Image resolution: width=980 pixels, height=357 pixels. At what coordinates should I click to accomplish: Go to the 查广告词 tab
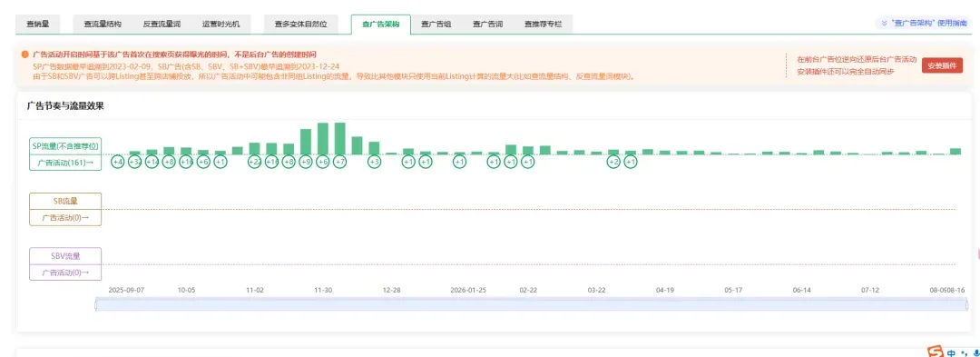point(487,24)
